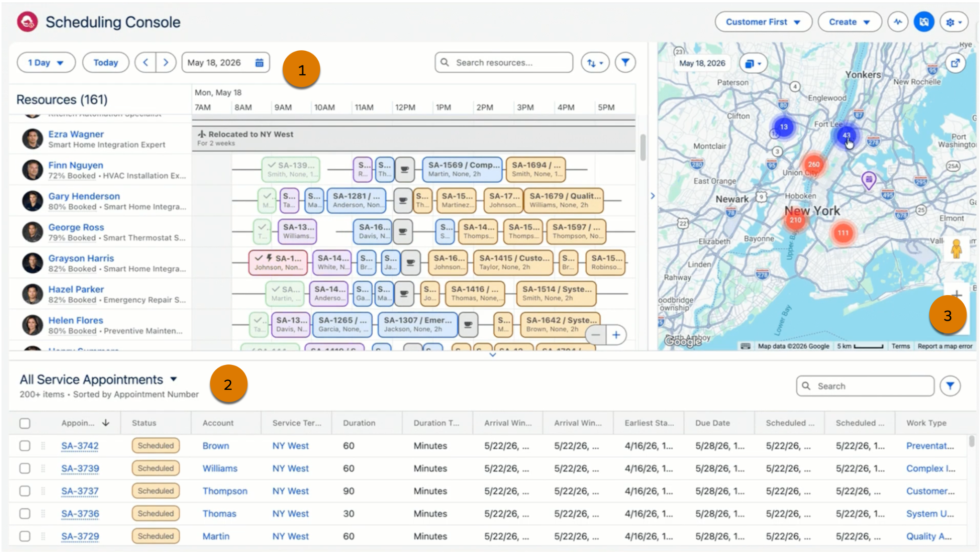Click the Relocated to NY West absence bar
This screenshot has width=980, height=552.
coord(413,138)
